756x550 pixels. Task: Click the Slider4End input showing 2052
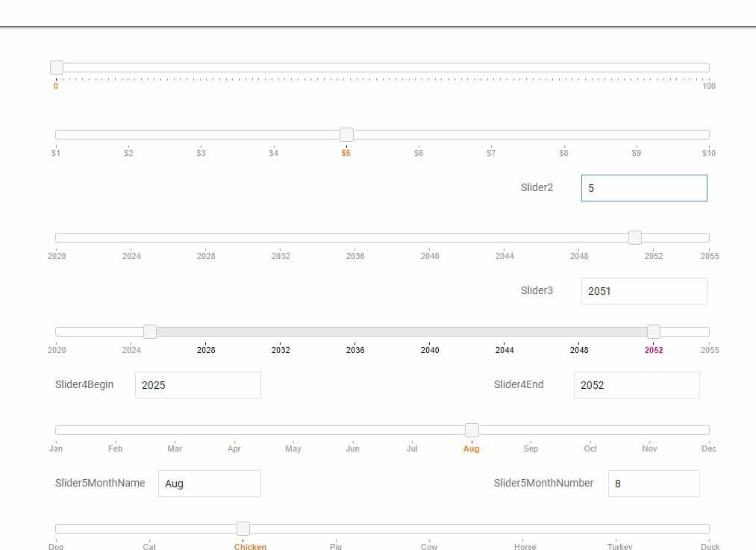click(x=636, y=384)
